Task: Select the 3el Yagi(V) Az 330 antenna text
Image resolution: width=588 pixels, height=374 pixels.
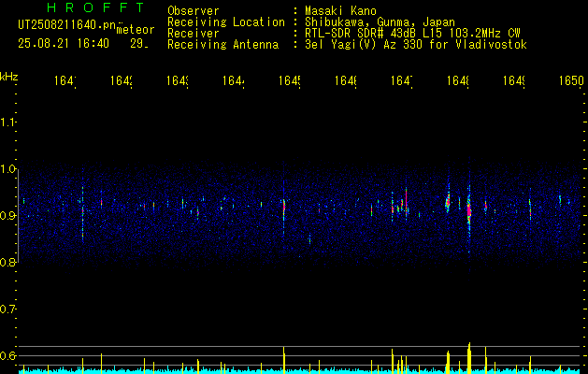Action: coord(416,45)
